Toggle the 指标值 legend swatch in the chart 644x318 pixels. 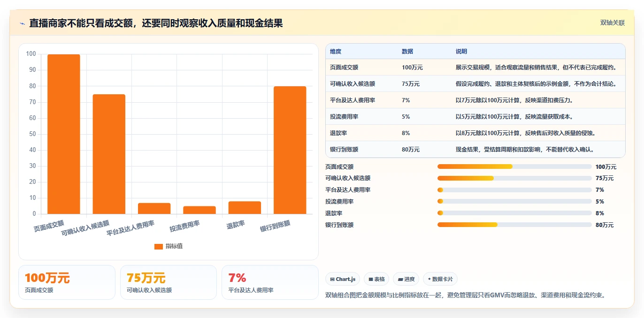coord(159,246)
